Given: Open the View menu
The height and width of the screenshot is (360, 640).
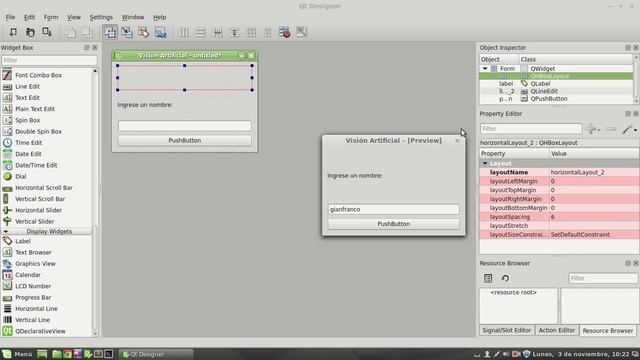Looking at the screenshot, I should [74, 17].
